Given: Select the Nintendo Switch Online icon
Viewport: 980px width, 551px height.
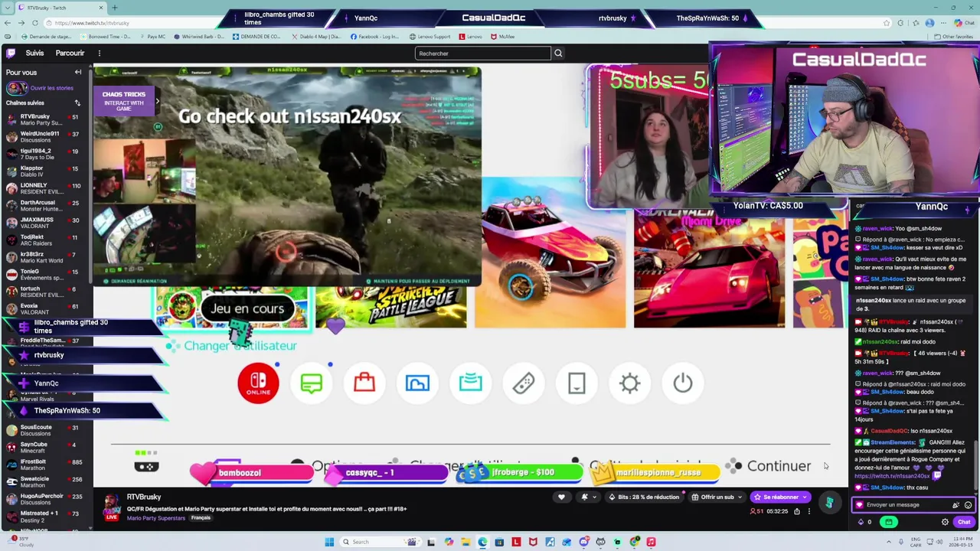Looking at the screenshot, I should (258, 383).
